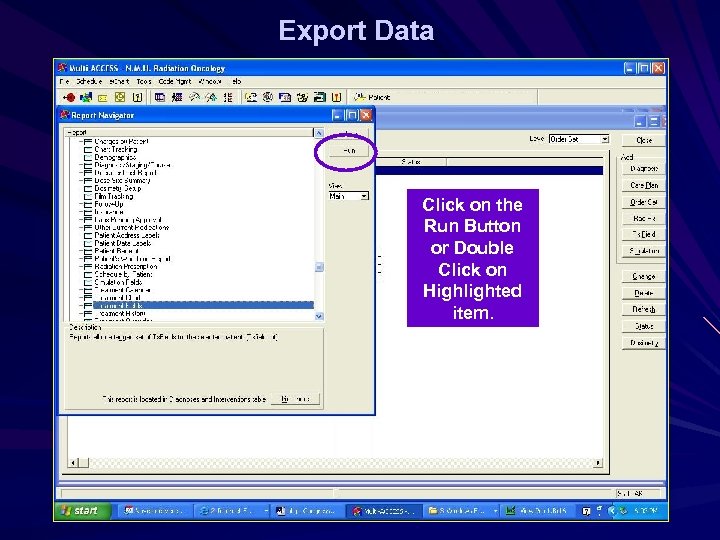The image size is (720, 540).
Task: Click the Tx Field button
Action: (x=644, y=234)
